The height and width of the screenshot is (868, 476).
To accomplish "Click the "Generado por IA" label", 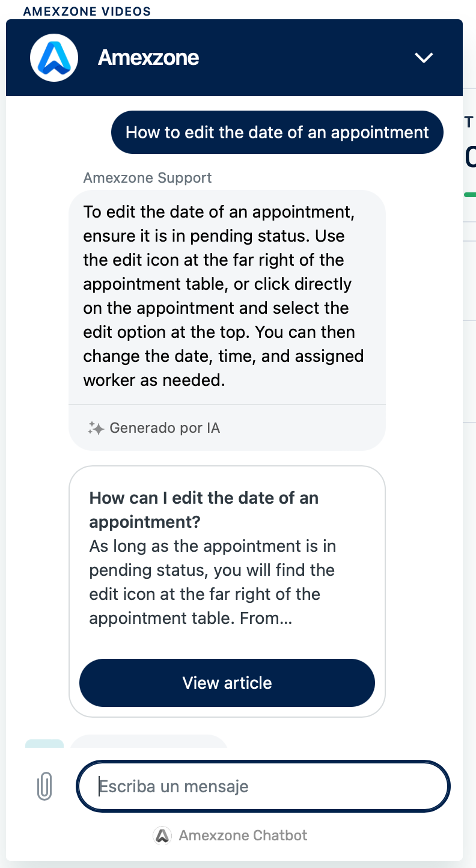I will coord(165,428).
